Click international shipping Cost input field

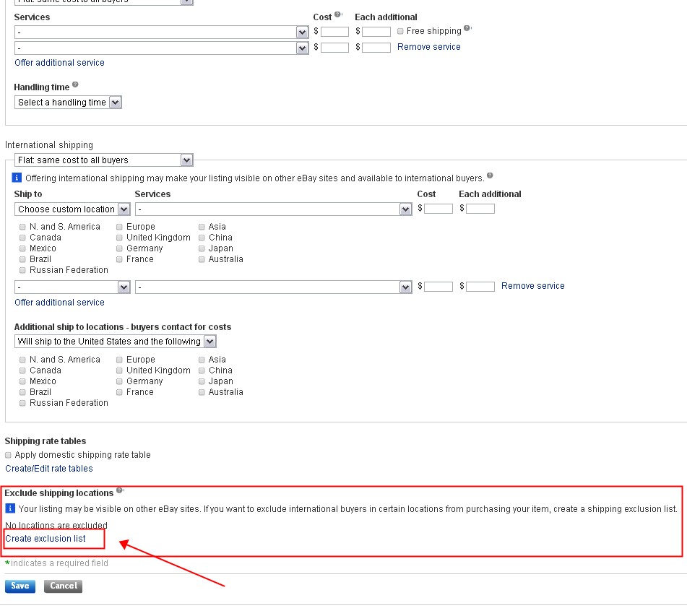438,209
